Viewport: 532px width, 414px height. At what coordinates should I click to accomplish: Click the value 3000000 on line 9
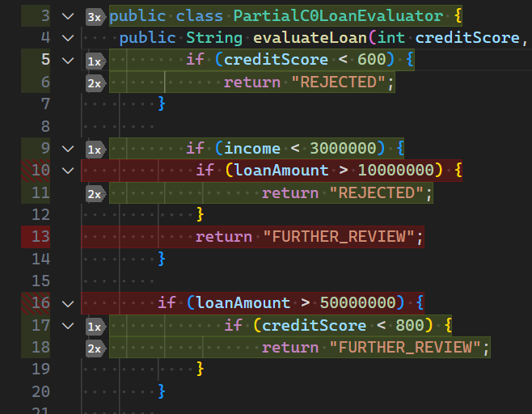click(x=343, y=148)
